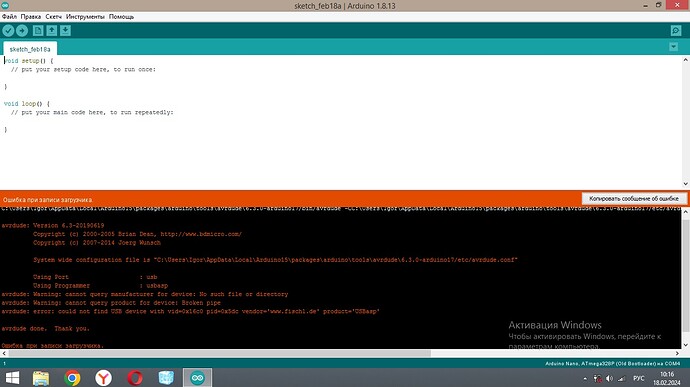
Task: Open the Помощь menu
Action: pos(121,17)
